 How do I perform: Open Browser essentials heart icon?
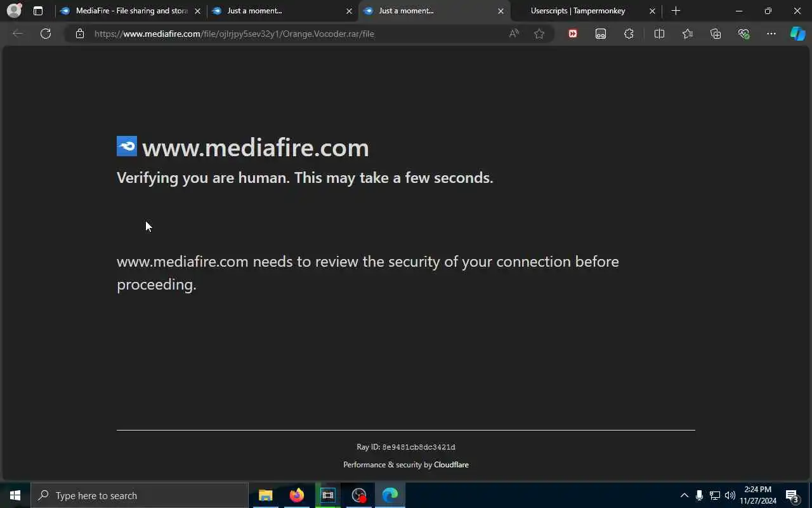click(743, 34)
